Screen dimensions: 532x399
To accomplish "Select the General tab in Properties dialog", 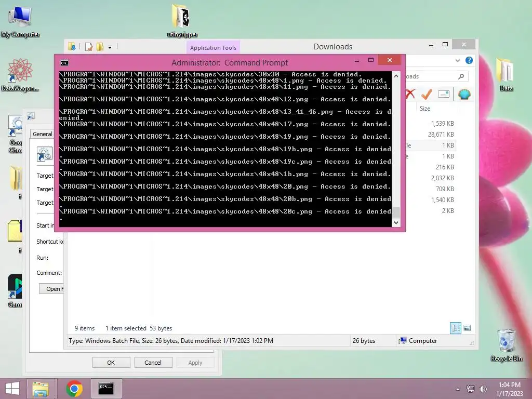I will (43, 134).
